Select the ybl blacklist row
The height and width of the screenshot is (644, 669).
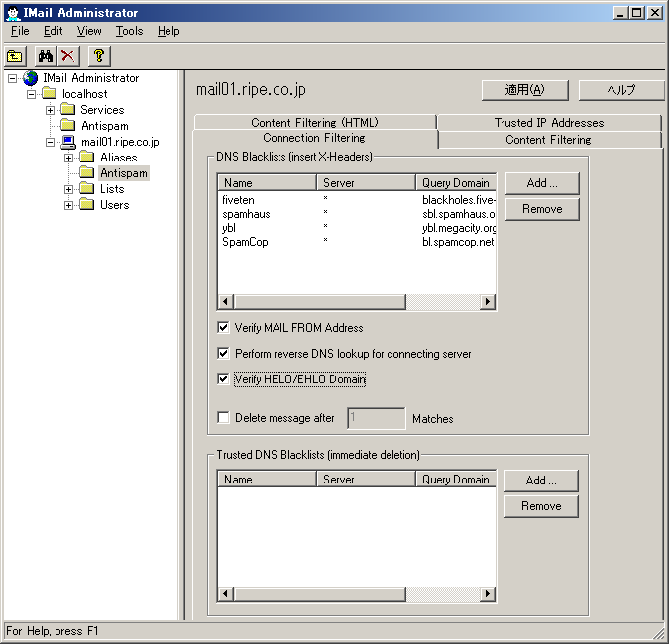[357, 228]
